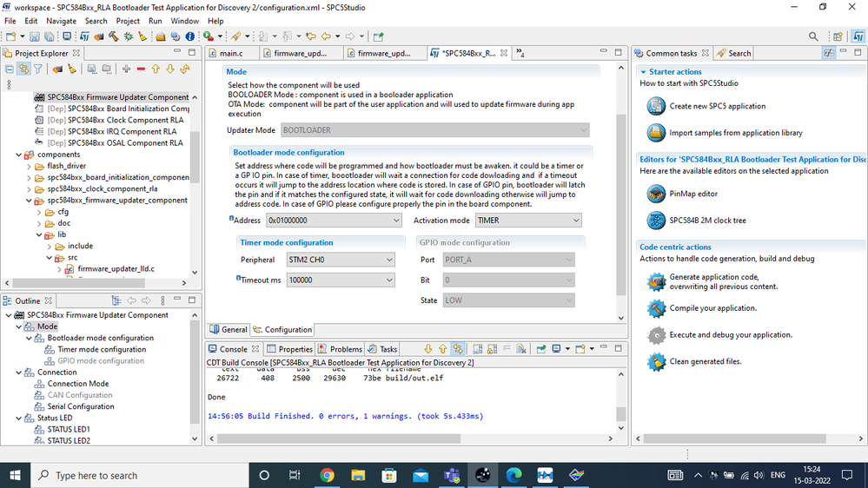Click the Windows Start button
This screenshot has height=488, width=868.
click(x=15, y=475)
